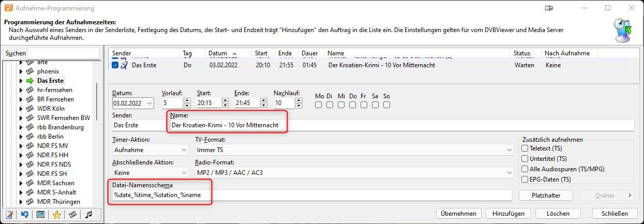644x224 pixels.
Task: Check the Teletext (TS) option
Action: [525, 148]
